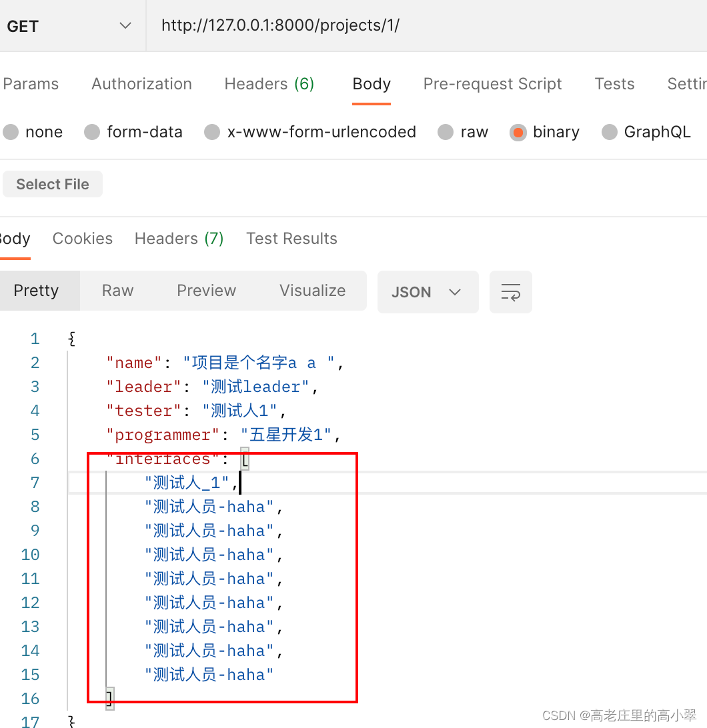
Task: Activate the Pretty response view
Action: [x=36, y=291]
